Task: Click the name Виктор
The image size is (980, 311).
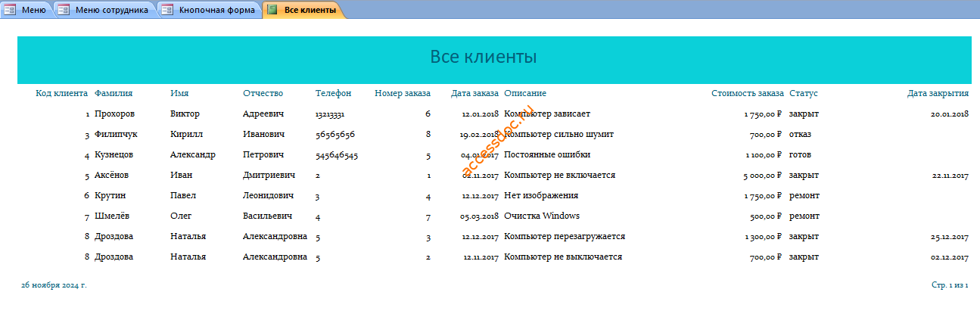Action: tap(185, 114)
